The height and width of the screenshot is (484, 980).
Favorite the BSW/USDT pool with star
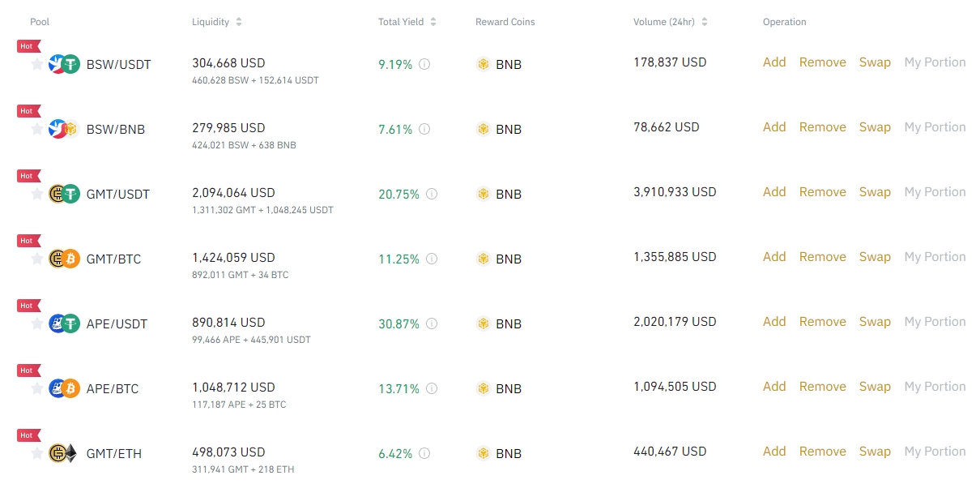point(36,64)
